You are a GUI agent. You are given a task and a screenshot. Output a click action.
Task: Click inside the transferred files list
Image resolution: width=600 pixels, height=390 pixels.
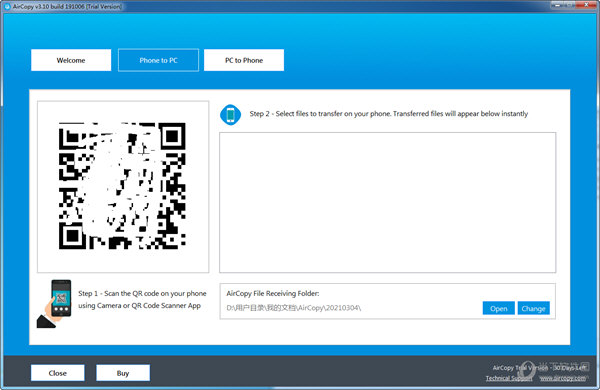point(387,202)
